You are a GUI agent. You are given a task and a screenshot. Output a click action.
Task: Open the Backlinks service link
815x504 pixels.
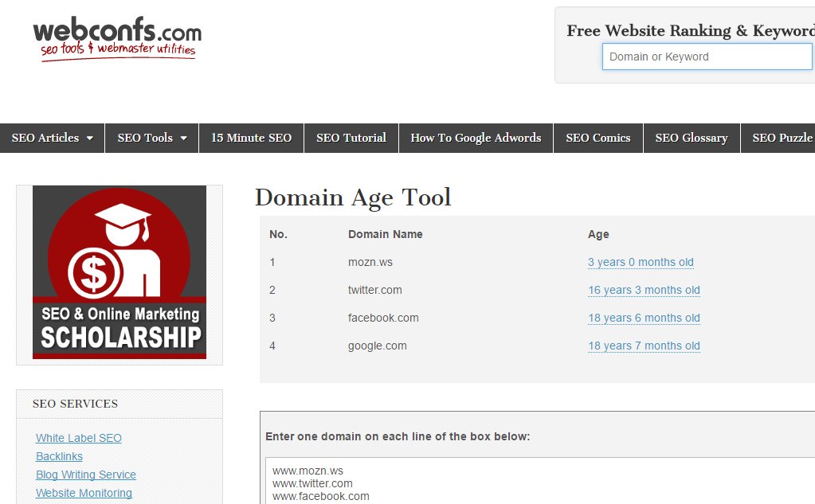(x=59, y=456)
